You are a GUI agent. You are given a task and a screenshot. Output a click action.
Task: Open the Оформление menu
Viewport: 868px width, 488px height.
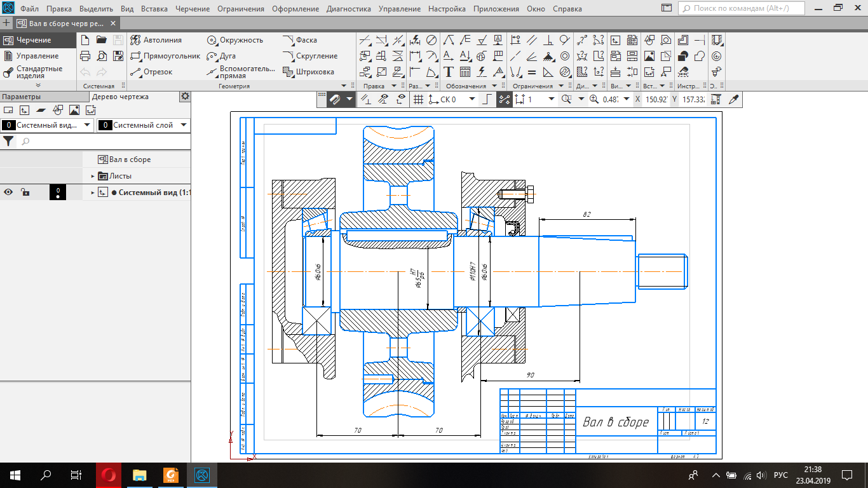pos(295,9)
